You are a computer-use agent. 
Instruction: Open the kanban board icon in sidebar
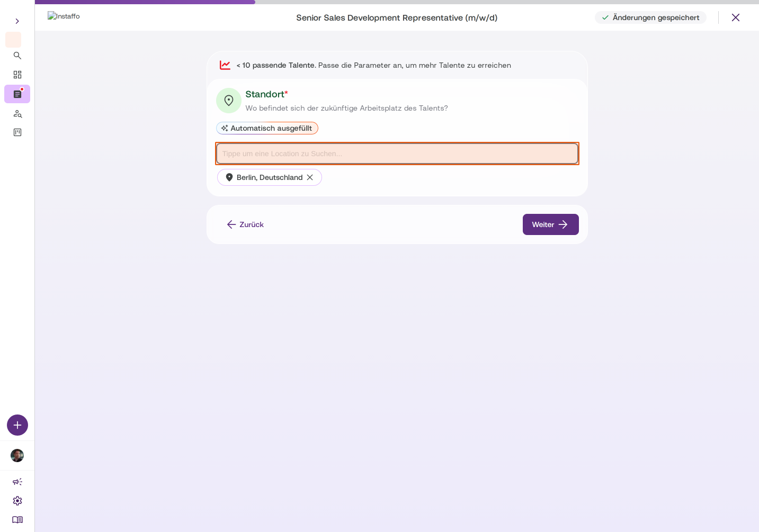17,132
